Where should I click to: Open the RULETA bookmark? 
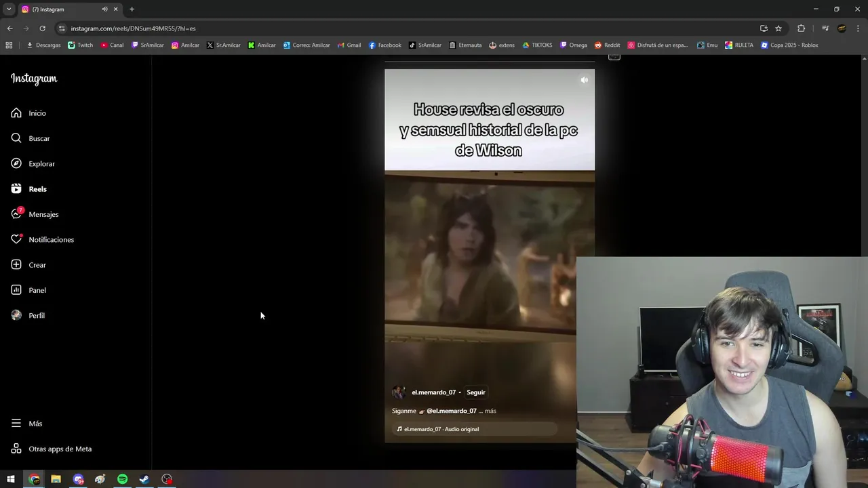click(x=739, y=45)
